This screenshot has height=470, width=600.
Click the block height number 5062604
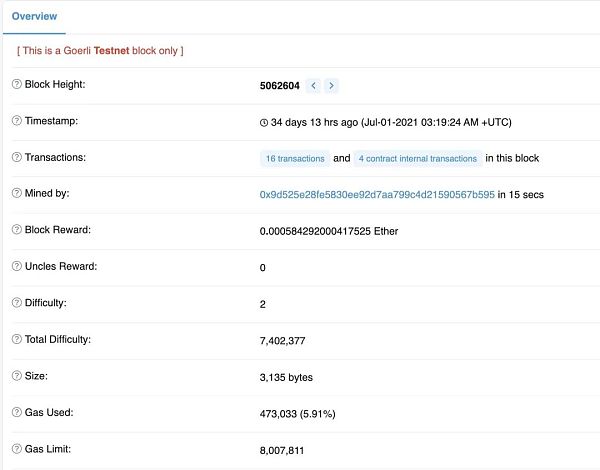(x=280, y=86)
